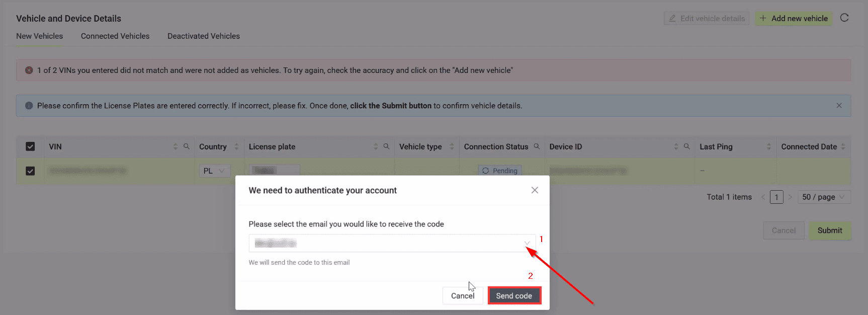Toggle the select-all checkbox in table header
This screenshot has height=315, width=868.
point(30,146)
